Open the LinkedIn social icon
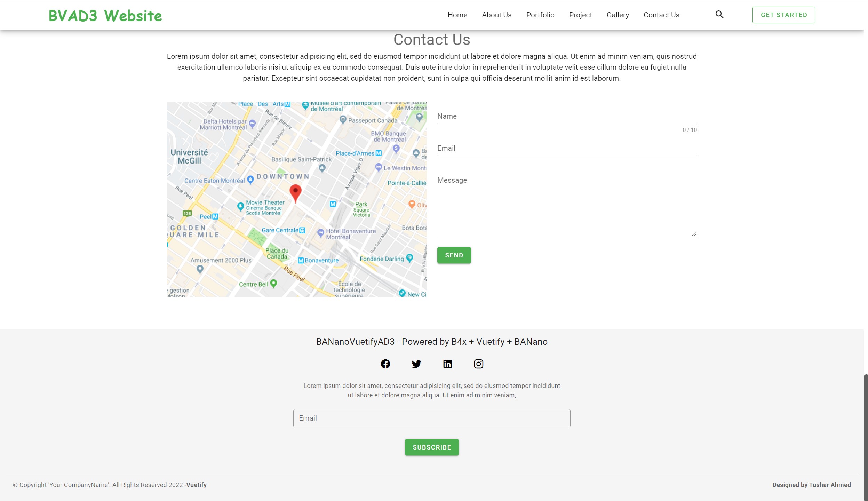868x501 pixels. coord(447,364)
